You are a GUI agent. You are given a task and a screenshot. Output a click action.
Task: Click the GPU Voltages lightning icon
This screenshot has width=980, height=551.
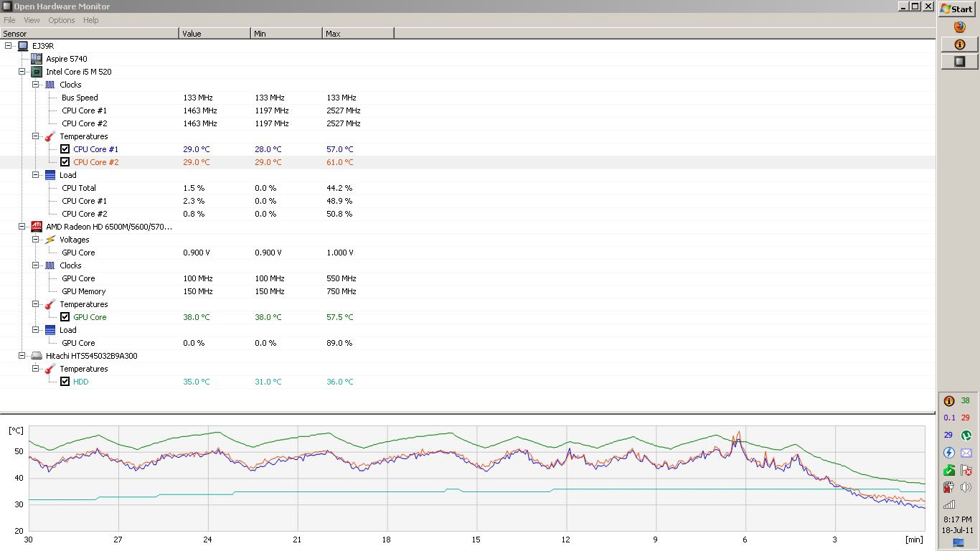[x=50, y=240]
